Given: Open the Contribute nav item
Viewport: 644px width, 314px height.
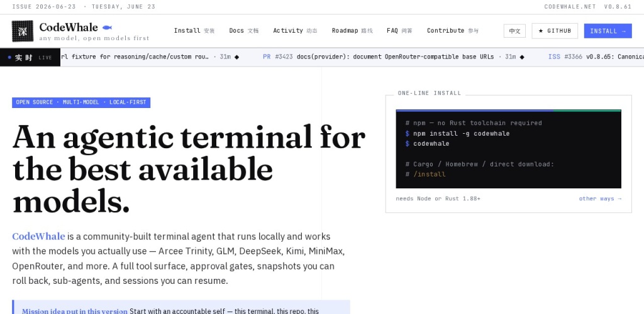Looking at the screenshot, I should click(453, 30).
